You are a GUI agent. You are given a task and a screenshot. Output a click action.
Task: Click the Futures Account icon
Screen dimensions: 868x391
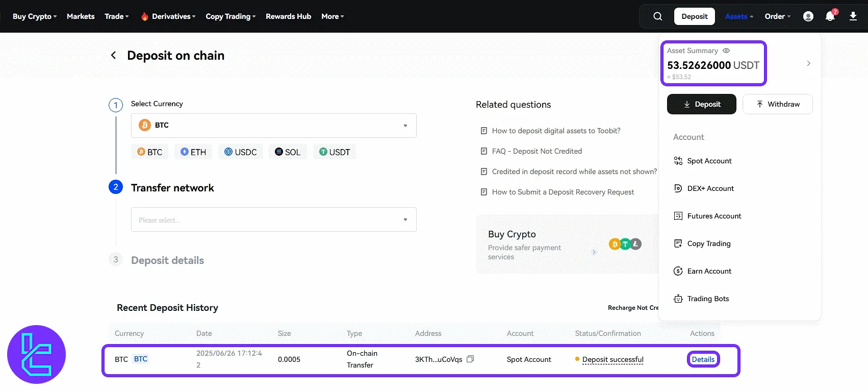click(678, 216)
